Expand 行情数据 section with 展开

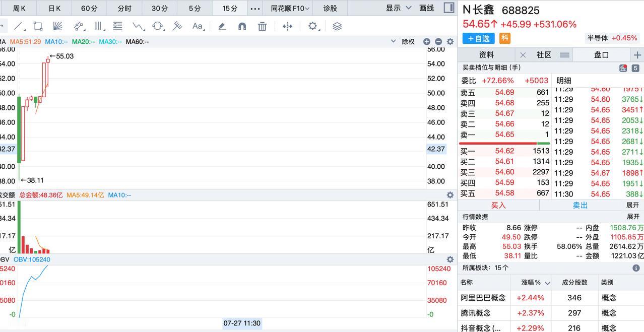pos(633,217)
